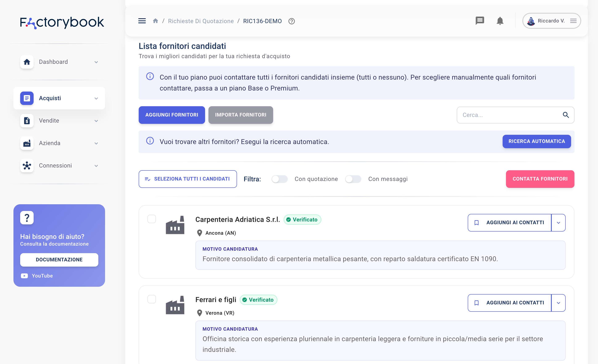Click the help question mark icon in sidebar card
Screen dimensions: 598x364
click(x=27, y=218)
